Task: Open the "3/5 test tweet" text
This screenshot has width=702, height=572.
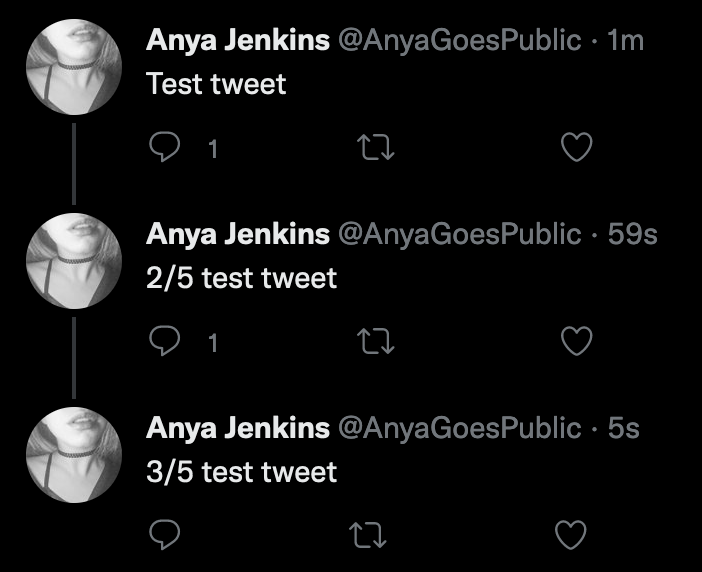Action: (x=241, y=471)
